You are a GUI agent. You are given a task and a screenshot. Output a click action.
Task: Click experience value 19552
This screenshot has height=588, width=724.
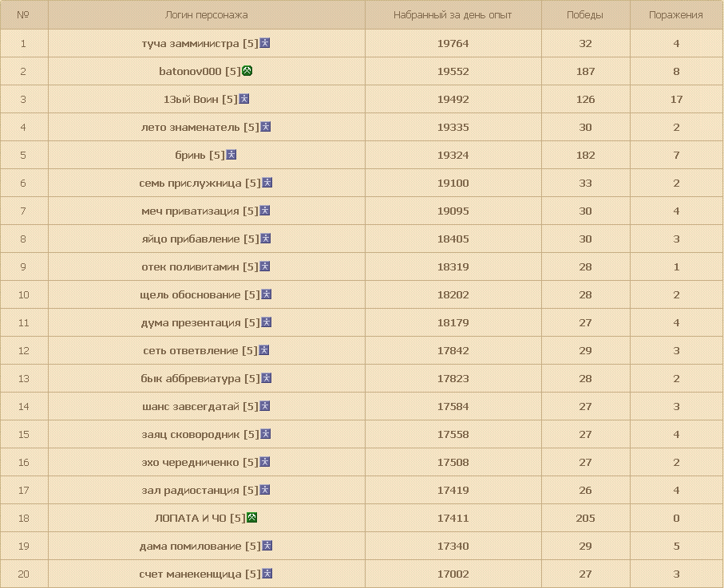point(453,72)
